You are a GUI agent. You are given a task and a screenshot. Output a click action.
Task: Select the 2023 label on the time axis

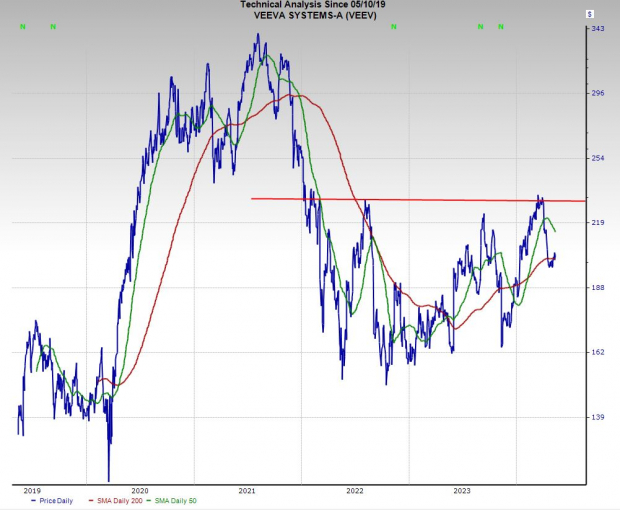[x=462, y=491]
